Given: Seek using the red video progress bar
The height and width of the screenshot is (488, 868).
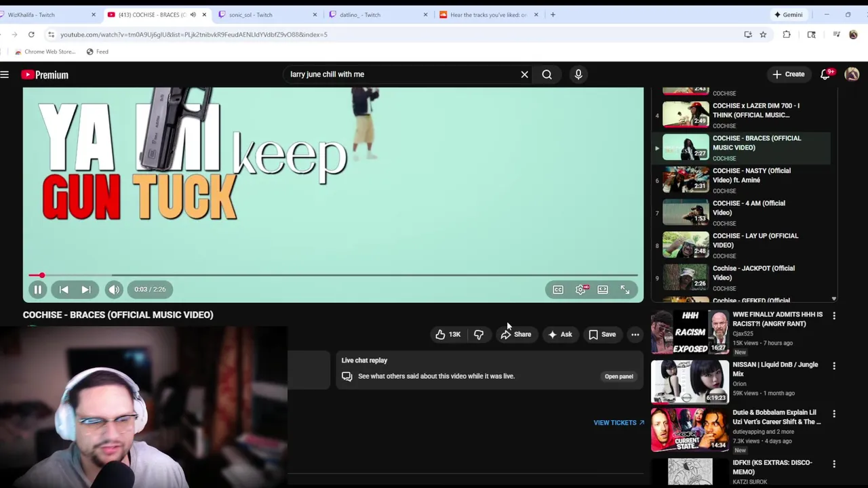Looking at the screenshot, I should (333, 275).
